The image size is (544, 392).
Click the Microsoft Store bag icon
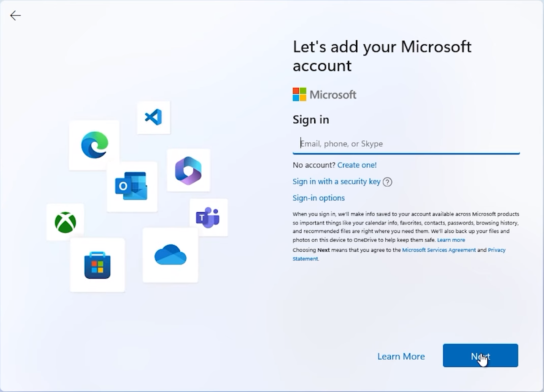(97, 265)
